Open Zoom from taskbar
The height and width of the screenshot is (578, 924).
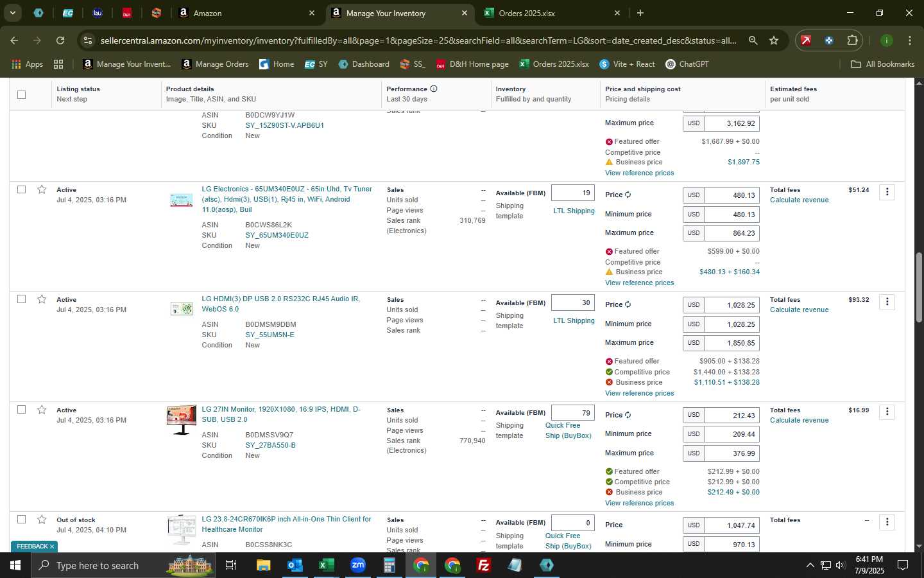(x=357, y=565)
